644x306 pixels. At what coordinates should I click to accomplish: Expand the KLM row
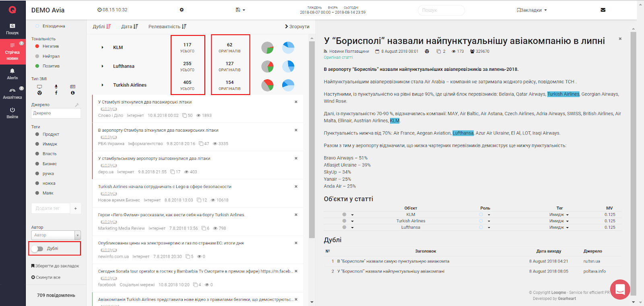coord(103,48)
